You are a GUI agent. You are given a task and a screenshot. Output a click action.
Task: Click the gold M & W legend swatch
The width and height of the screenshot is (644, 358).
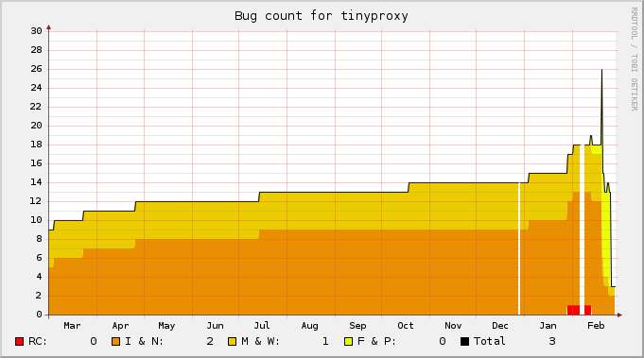pyautogui.click(x=232, y=341)
